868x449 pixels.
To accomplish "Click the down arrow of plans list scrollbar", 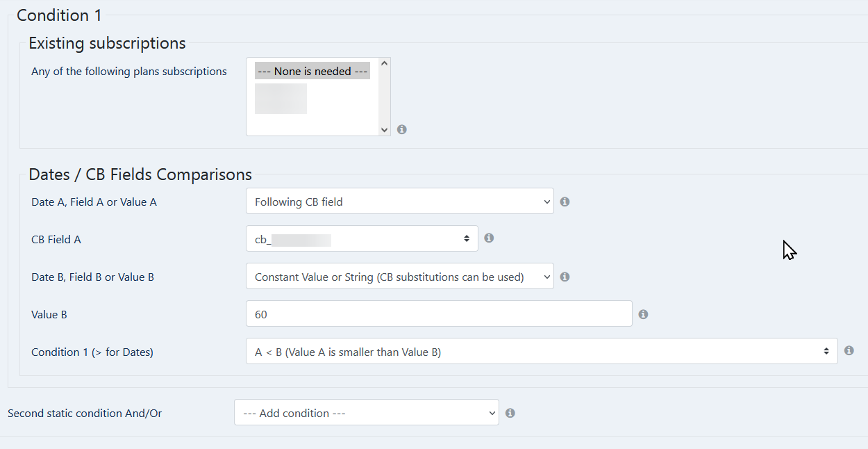I will coord(385,129).
